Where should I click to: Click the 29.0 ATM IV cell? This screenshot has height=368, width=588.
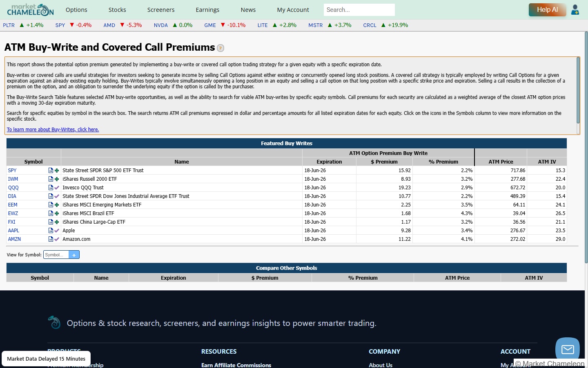tap(547, 239)
